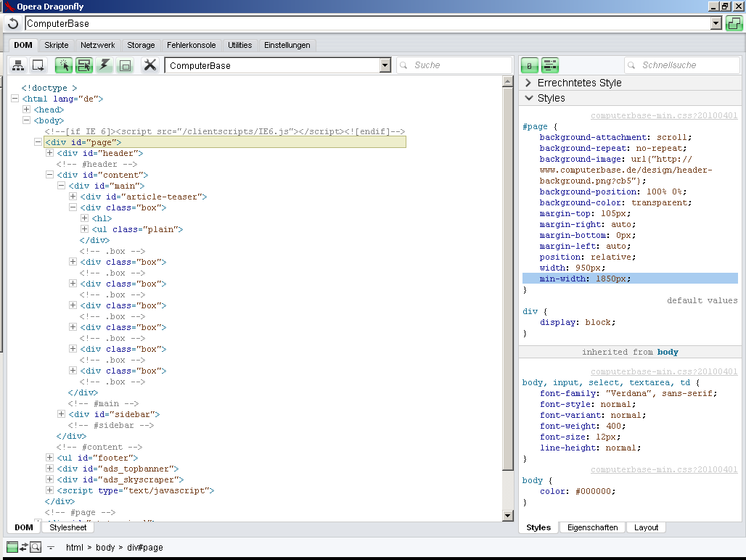Viewport: 746px width, 560px height.
Task: Click the DOM tree scrollbar up arrow
Action: point(508,82)
